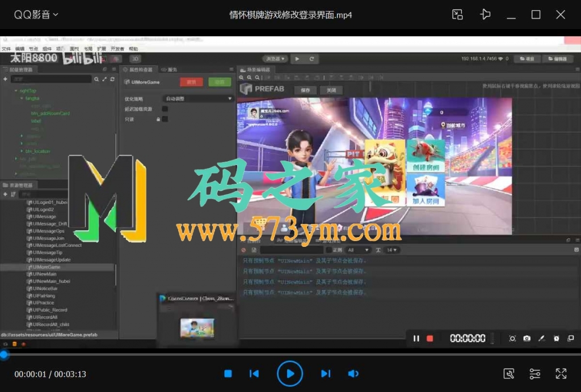The width and height of the screenshot is (581, 392).
Task: Click the prefab 保存 button
Action: 305,90
